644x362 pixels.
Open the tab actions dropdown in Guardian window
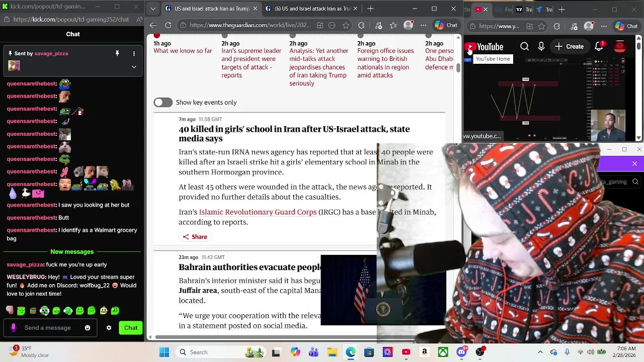click(x=153, y=9)
